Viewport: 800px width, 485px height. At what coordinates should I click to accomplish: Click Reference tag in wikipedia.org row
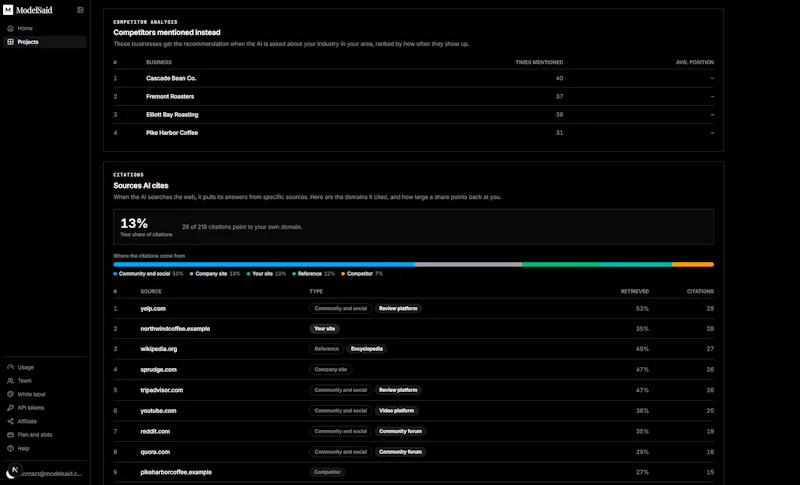point(327,349)
